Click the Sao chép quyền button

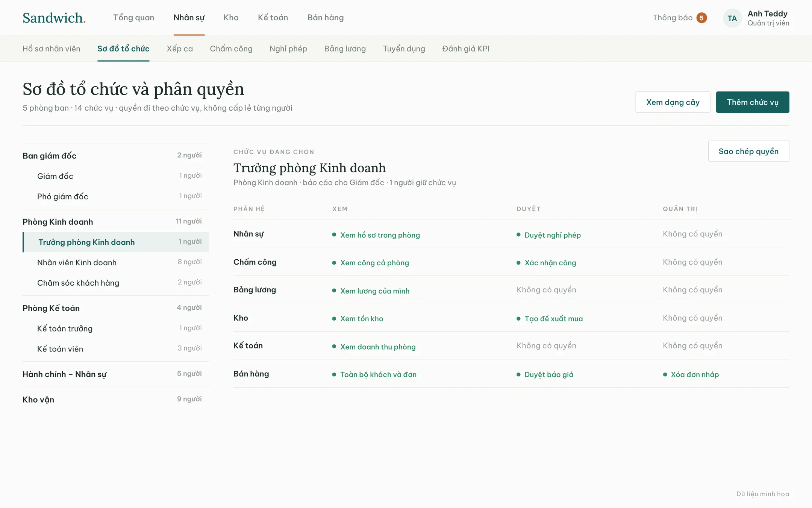pos(748,151)
